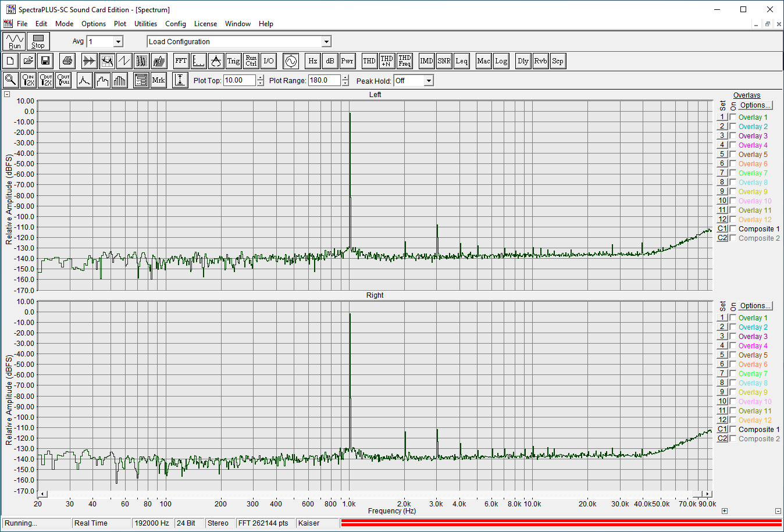Open the Load Configuration dropdown

pyautogui.click(x=326, y=42)
